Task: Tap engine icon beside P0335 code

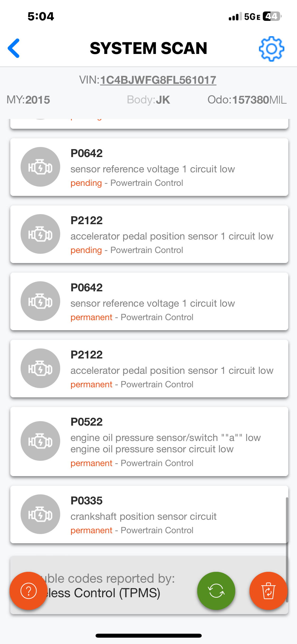Action: pyautogui.click(x=40, y=514)
